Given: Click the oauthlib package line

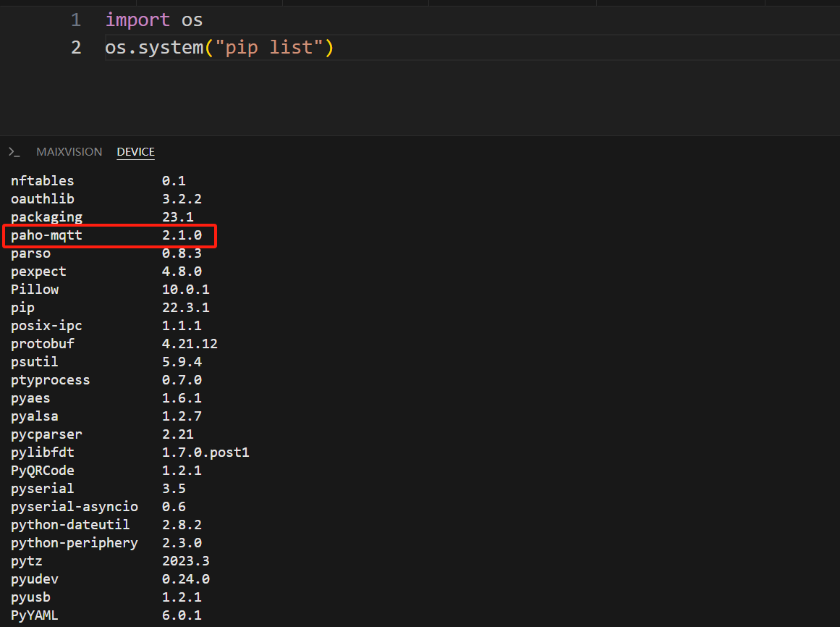Looking at the screenshot, I should 42,199.
